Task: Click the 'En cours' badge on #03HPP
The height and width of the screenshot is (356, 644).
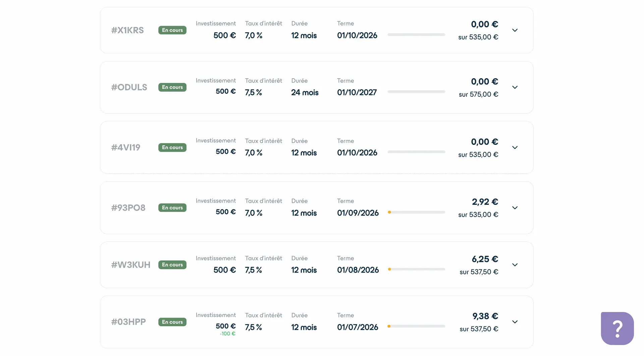Action: (x=172, y=322)
